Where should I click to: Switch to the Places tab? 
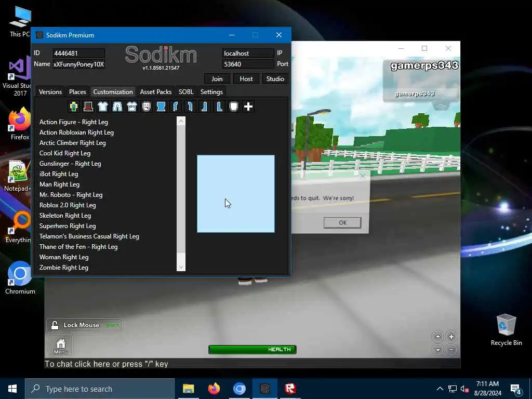77,92
